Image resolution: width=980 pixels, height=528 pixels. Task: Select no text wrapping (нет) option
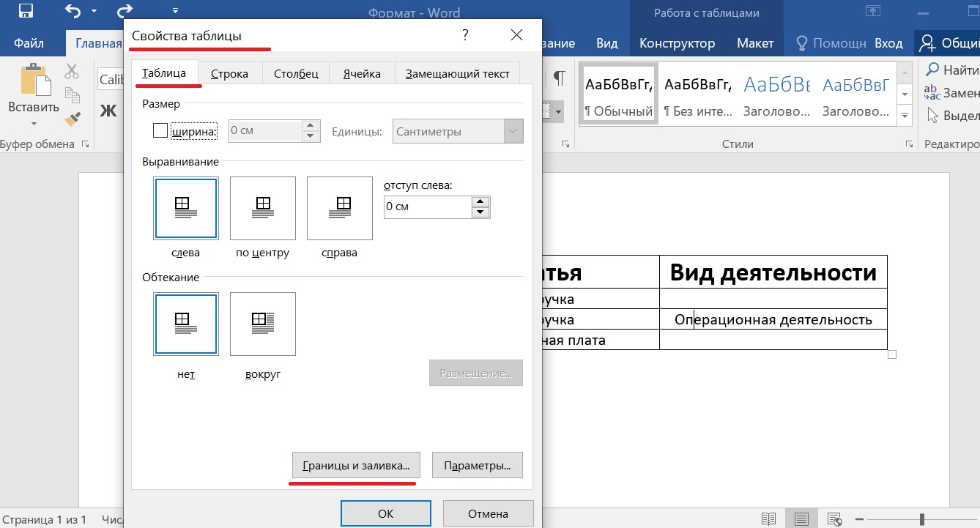click(185, 324)
